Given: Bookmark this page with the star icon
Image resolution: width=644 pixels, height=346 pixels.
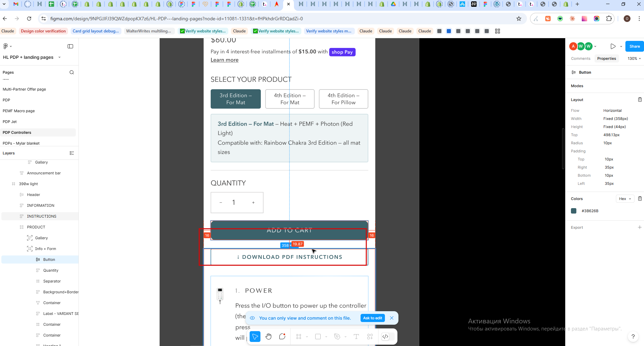Looking at the screenshot, I should coord(519,19).
